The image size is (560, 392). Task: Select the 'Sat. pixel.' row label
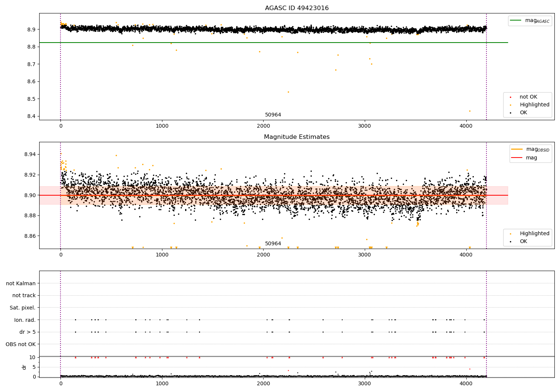pyautogui.click(x=23, y=308)
